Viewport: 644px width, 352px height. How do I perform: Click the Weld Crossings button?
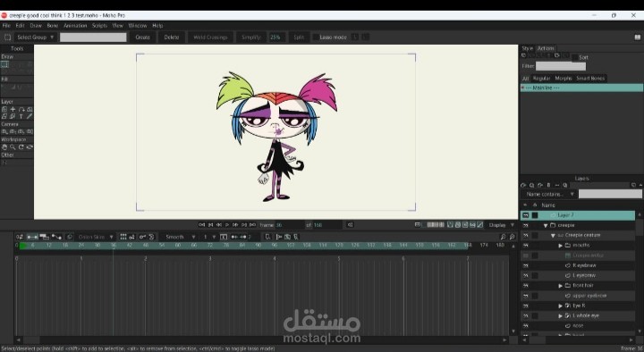[x=210, y=37]
